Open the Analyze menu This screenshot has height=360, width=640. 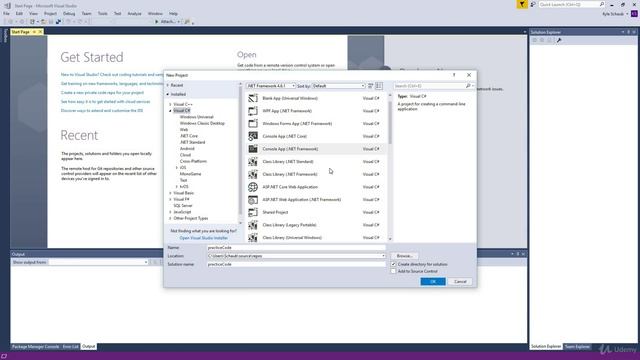tap(134, 13)
